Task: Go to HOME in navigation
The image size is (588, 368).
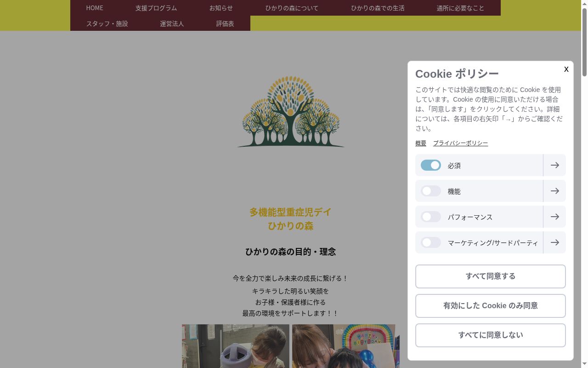Action: pyautogui.click(x=95, y=8)
